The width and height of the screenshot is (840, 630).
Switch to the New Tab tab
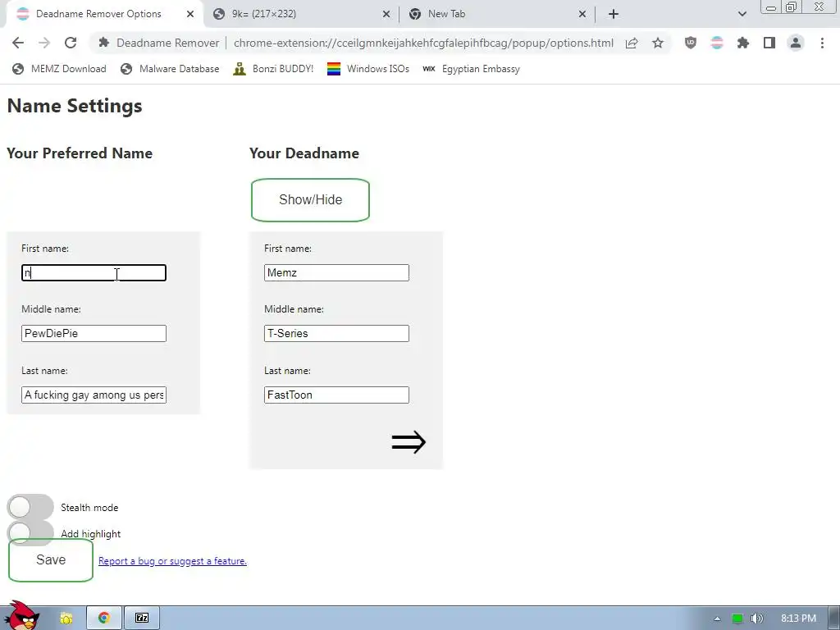498,14
